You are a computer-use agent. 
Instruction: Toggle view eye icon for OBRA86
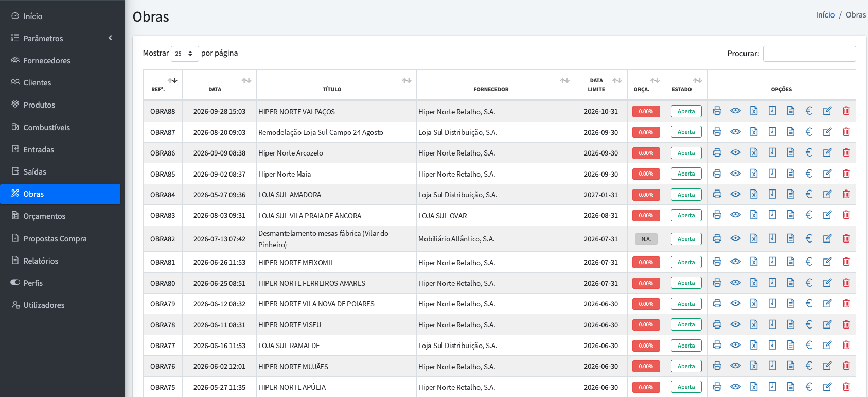coord(735,152)
